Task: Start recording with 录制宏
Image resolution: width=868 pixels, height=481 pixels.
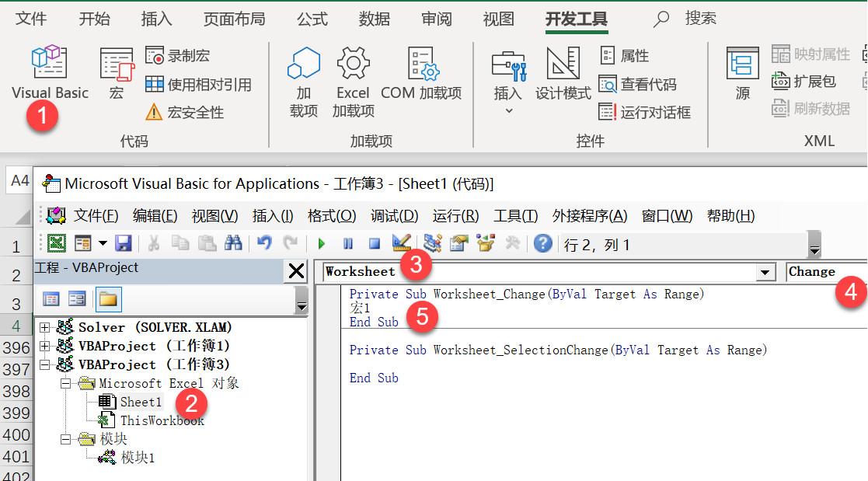Action: pos(178,55)
